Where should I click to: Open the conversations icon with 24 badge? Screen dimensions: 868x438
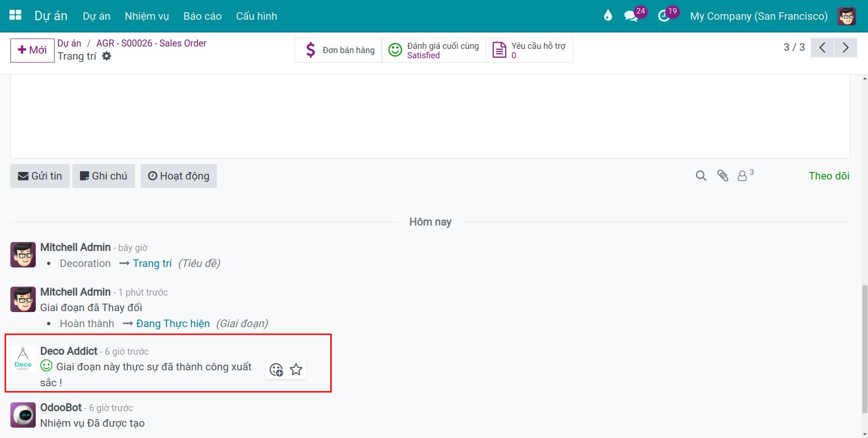click(x=631, y=16)
